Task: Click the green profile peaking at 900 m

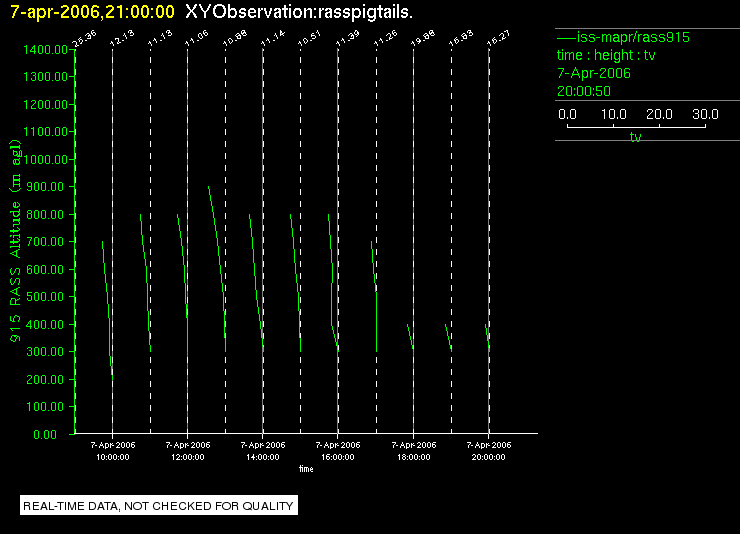Action: click(217, 269)
